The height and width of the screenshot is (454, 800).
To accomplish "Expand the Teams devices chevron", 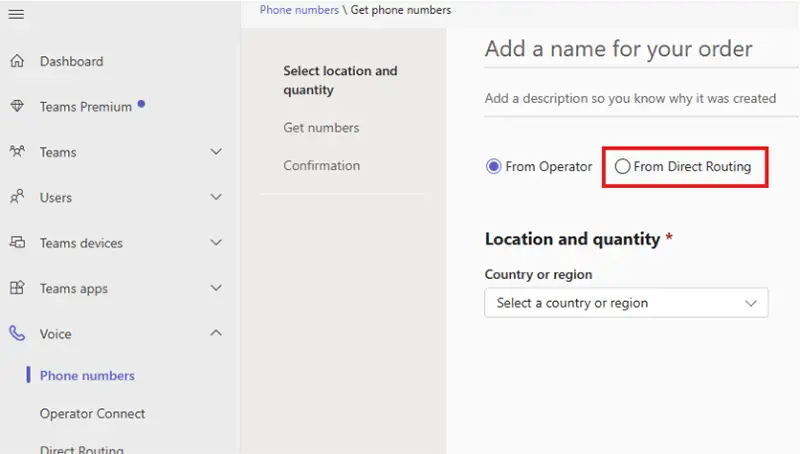I will click(x=216, y=242).
